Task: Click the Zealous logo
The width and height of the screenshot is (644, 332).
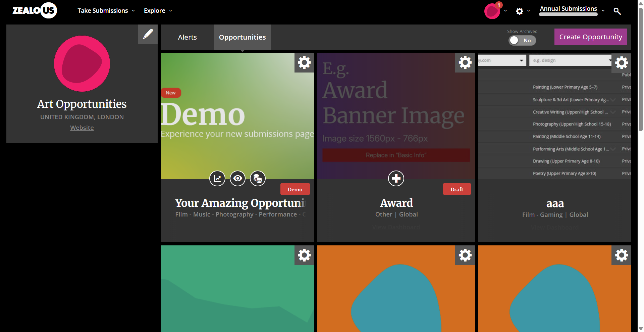Action: tap(35, 11)
